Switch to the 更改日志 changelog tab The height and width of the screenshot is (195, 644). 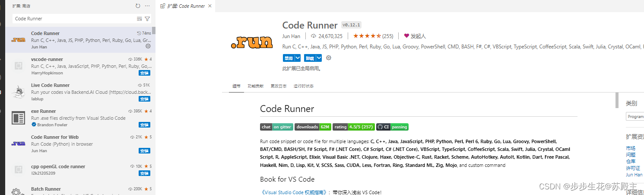point(279,86)
